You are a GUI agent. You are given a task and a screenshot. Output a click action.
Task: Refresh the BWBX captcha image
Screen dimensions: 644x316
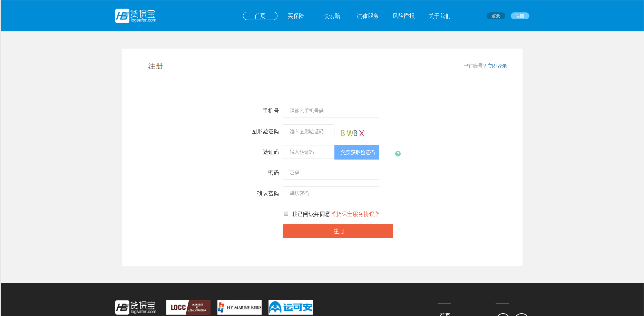tap(352, 133)
